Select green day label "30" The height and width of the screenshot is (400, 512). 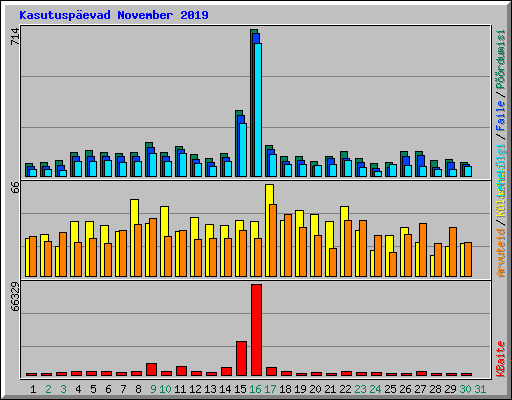tap(465, 389)
